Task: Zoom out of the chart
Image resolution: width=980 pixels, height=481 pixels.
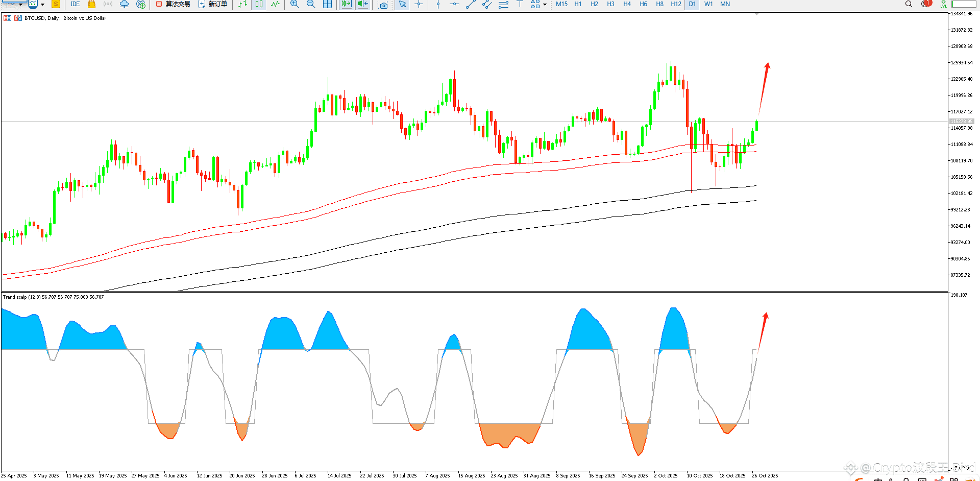Action: (x=311, y=4)
